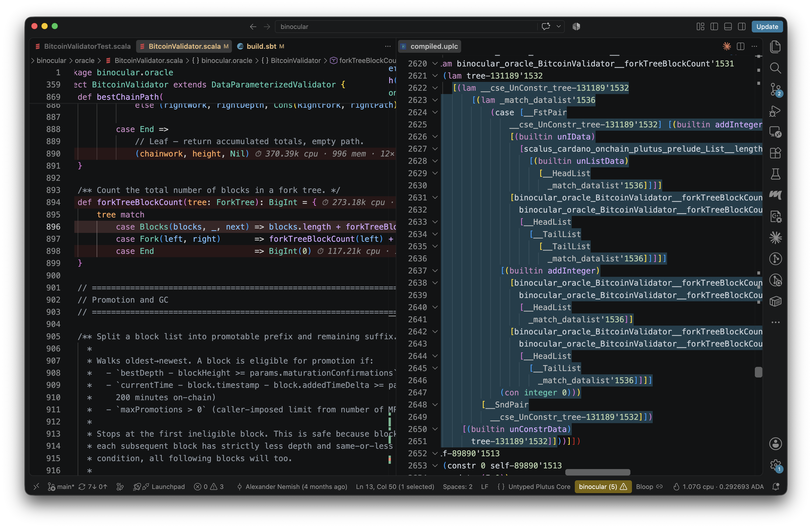Collapse fold at line 2631
Screen dimensions: 812x528
(435, 198)
